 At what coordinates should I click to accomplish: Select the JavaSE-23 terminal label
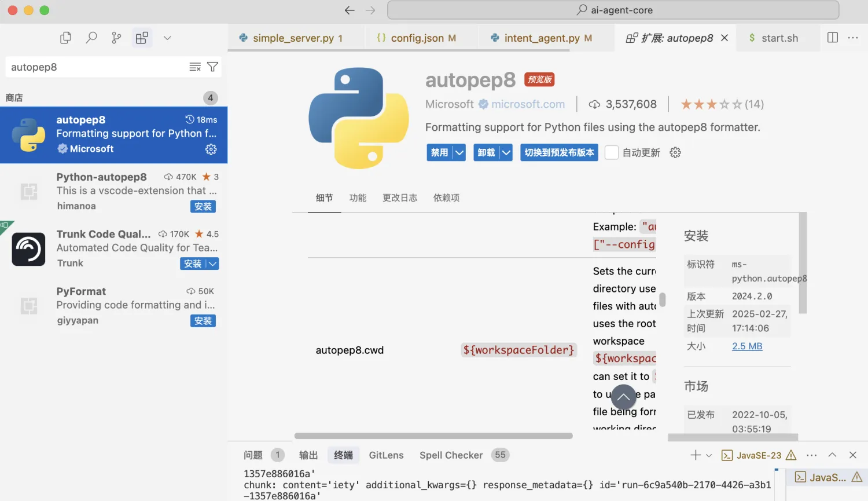[759, 455]
